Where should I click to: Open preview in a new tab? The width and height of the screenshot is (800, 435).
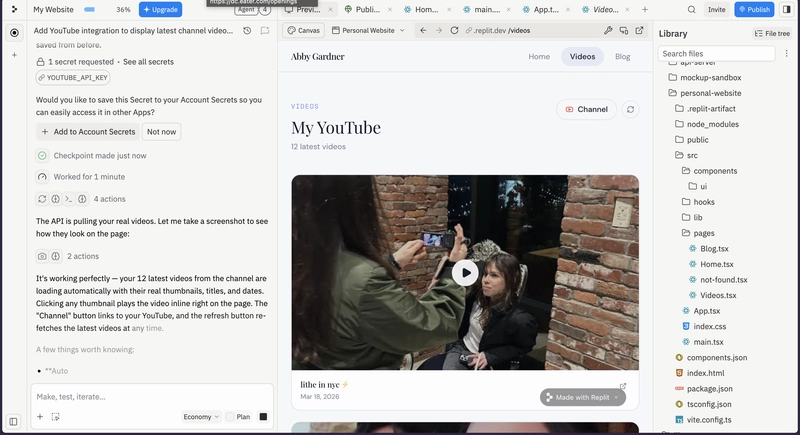tap(639, 31)
